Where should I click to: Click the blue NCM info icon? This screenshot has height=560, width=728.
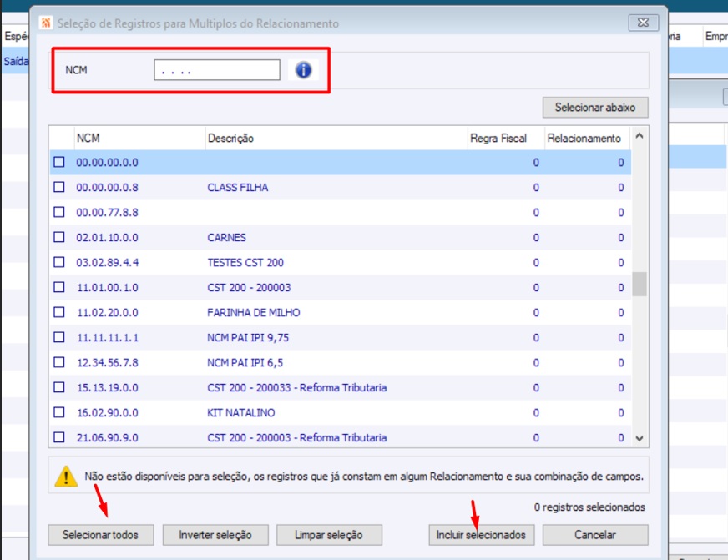tap(303, 70)
